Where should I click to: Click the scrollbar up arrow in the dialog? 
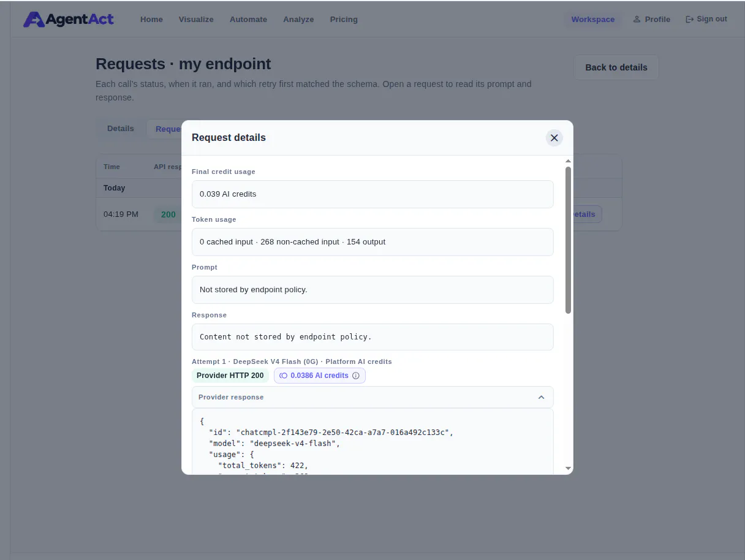tap(568, 161)
